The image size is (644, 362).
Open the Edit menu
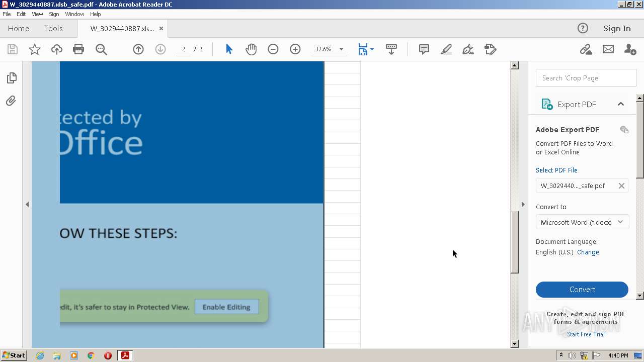tap(21, 14)
